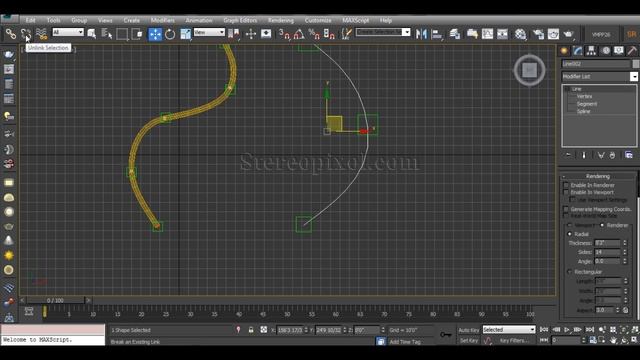Select the Radial radio button

click(x=569, y=234)
